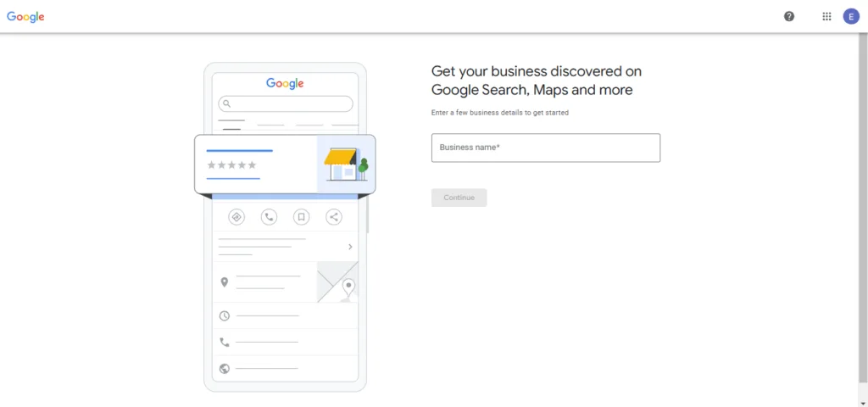Click the location pin icon beside address lines
This screenshot has width=868, height=407.
tap(224, 282)
